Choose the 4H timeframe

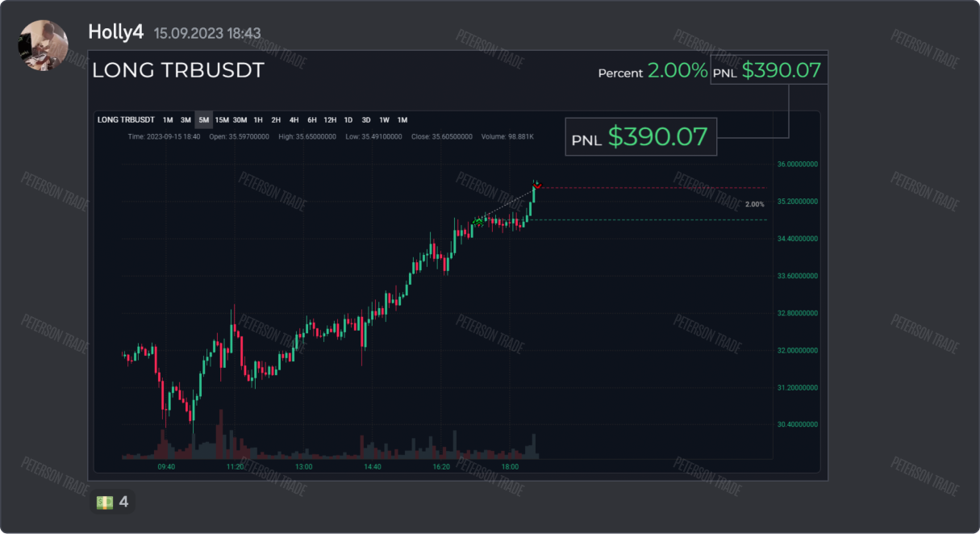294,120
